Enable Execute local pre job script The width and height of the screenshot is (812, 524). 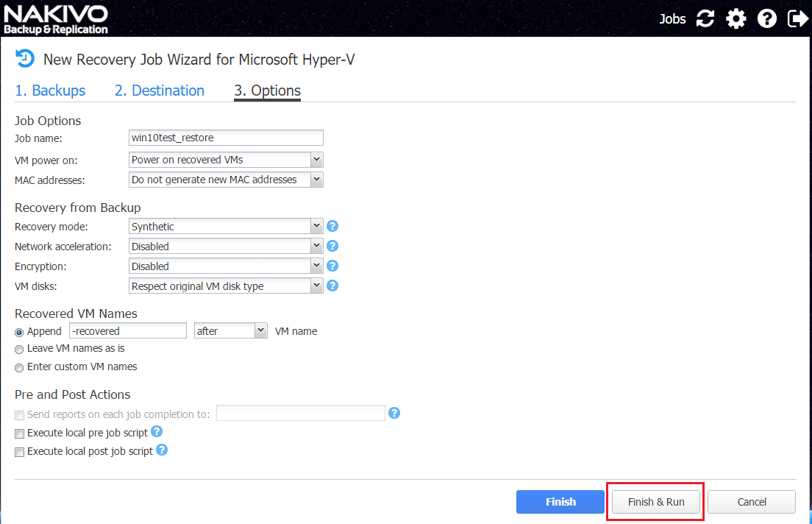[x=19, y=433]
